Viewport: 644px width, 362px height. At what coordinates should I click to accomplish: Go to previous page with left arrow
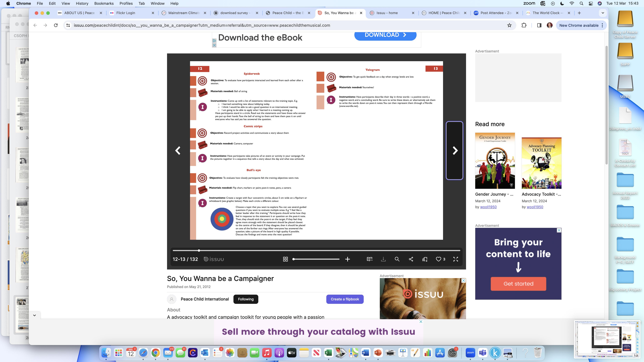pyautogui.click(x=178, y=151)
